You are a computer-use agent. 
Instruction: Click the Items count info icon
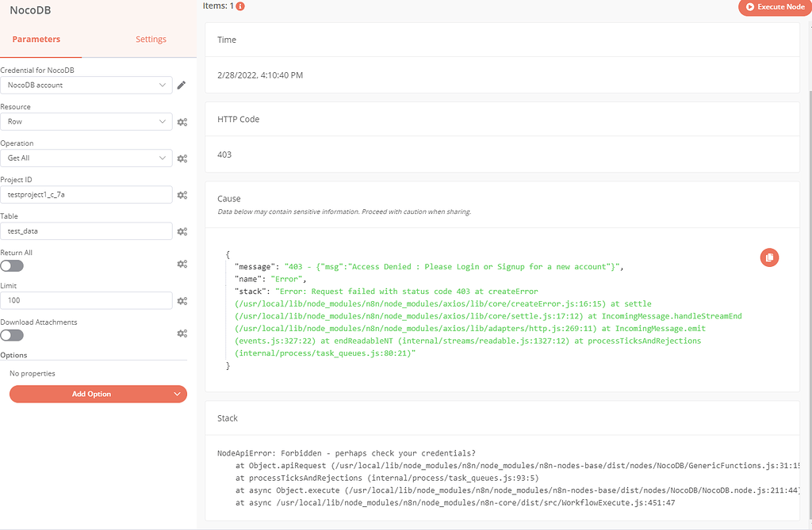click(x=240, y=6)
